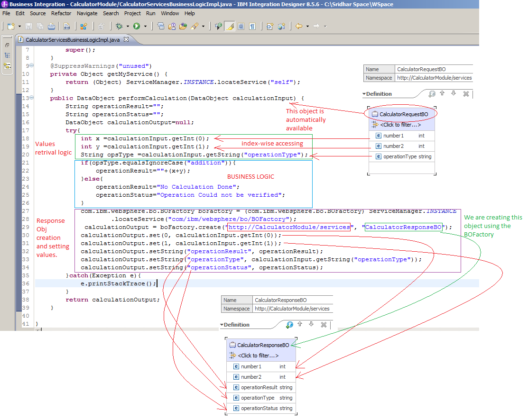This screenshot has width=528, height=420.
Task: Click delete X in CalculatorRequestBO Definition
Action: tap(466, 94)
